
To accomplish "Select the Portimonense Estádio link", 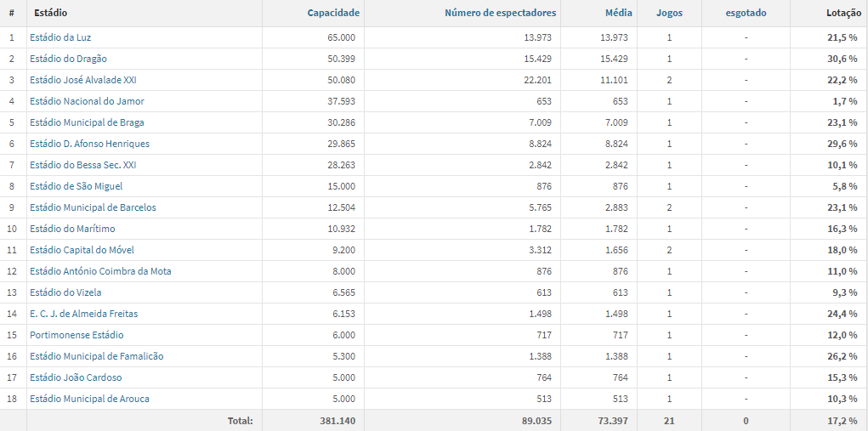I will pos(77,335).
